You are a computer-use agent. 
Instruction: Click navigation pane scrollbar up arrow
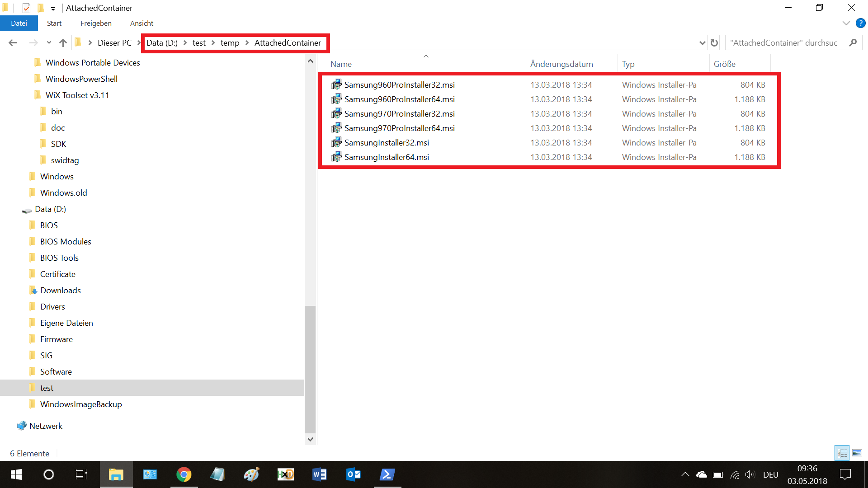pos(310,61)
